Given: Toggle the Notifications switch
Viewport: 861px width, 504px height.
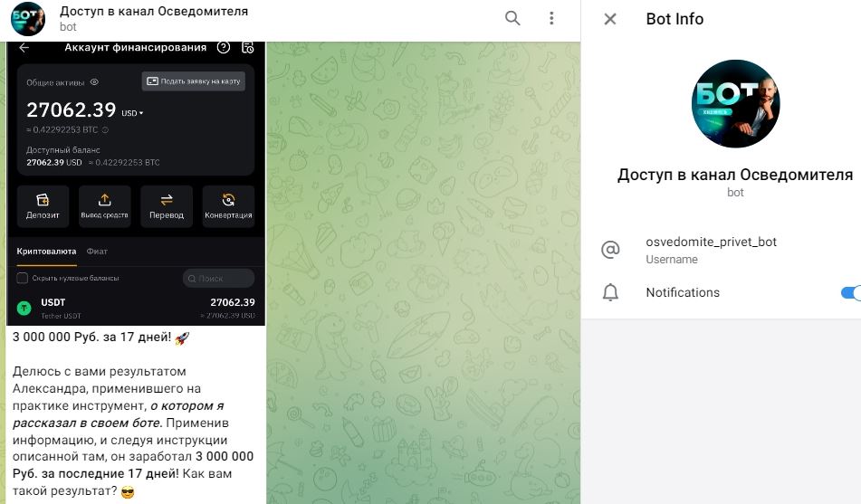Looking at the screenshot, I should coord(850,292).
